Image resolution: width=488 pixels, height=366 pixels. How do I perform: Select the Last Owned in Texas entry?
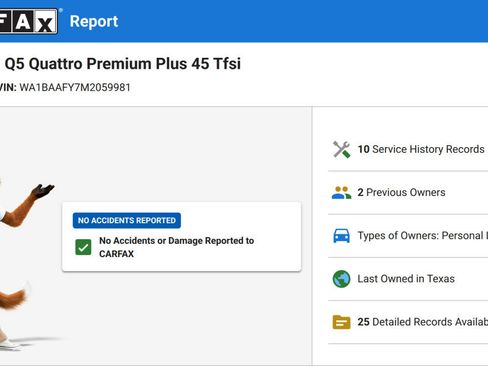tap(408, 279)
